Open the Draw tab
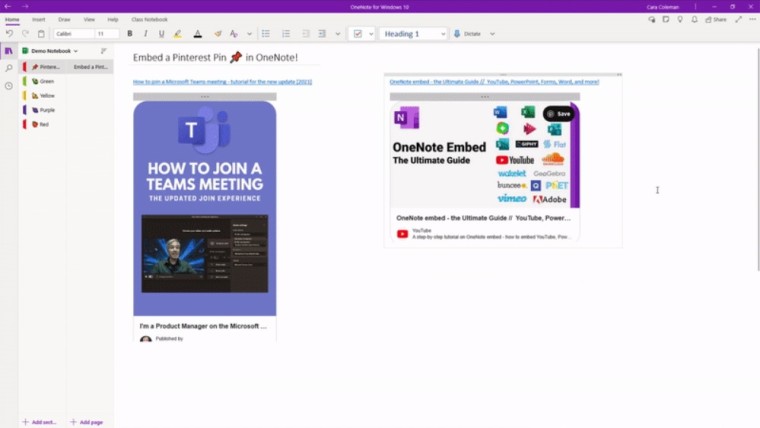This screenshot has width=760, height=428. pyautogui.click(x=64, y=19)
